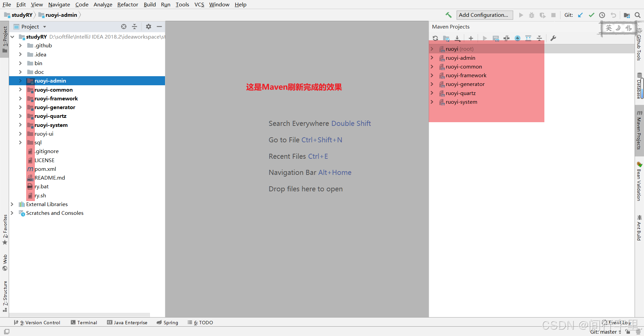Click the Run arrow in the main toolbar

point(521,15)
